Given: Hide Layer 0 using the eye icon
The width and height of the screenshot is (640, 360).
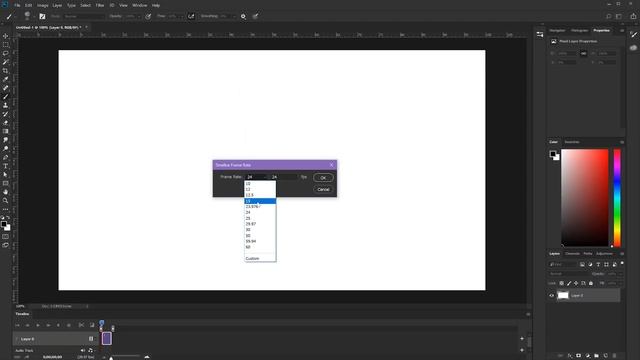Looking at the screenshot, I should tap(552, 296).
